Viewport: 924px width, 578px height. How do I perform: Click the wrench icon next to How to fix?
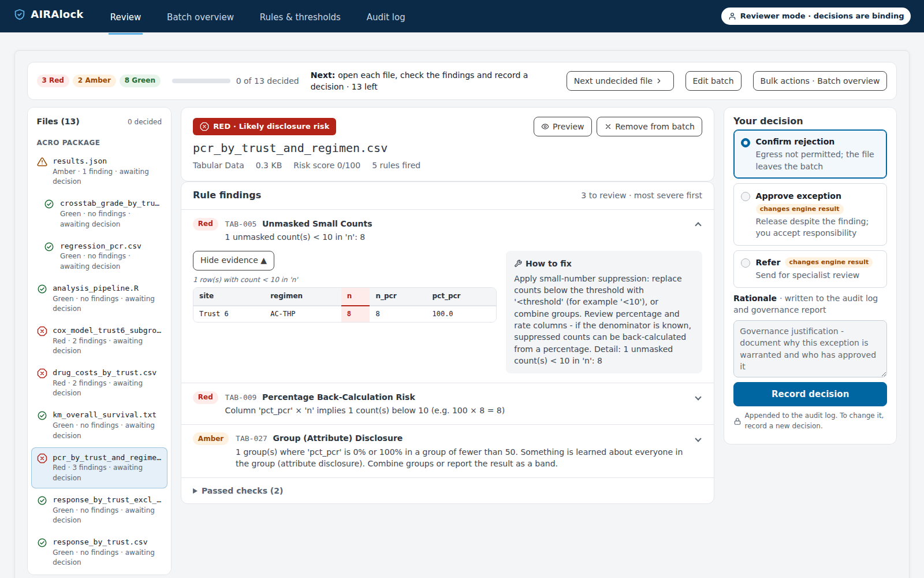pos(518,264)
